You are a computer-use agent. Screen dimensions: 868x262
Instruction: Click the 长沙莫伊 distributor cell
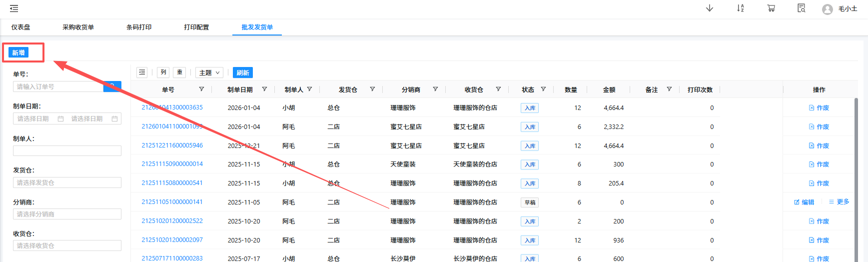click(403, 258)
